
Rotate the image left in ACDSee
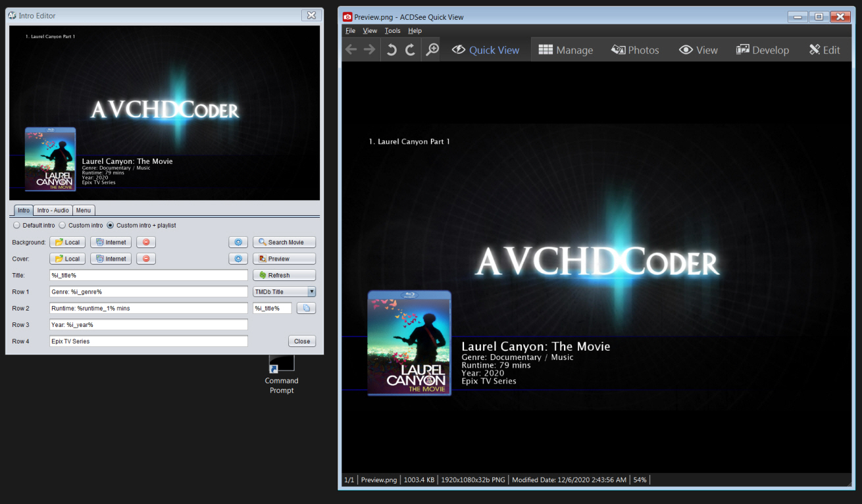click(x=392, y=50)
